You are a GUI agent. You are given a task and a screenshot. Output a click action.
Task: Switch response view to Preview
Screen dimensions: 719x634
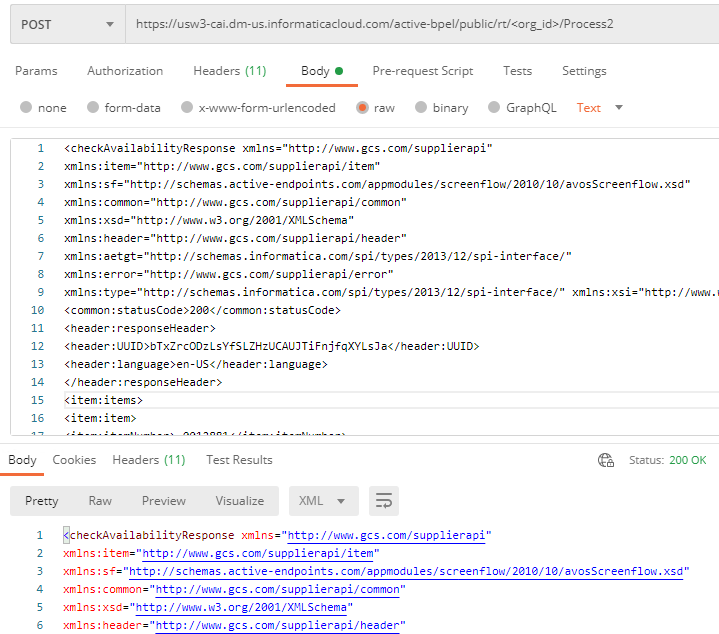(x=164, y=501)
